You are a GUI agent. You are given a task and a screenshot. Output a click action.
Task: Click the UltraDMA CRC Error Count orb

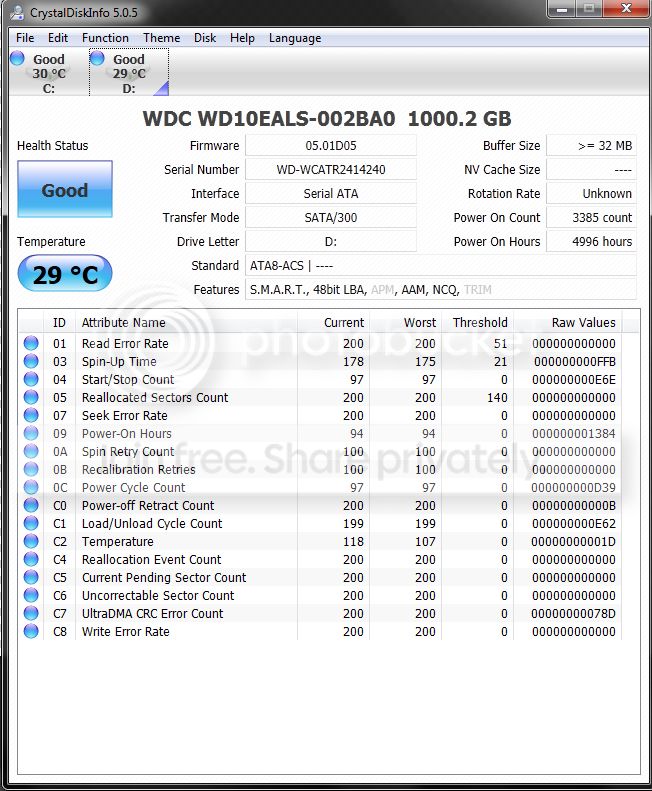point(31,613)
